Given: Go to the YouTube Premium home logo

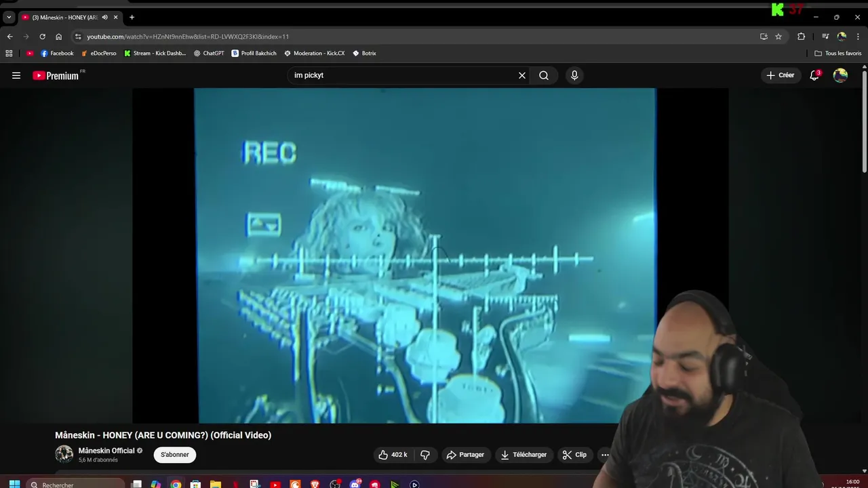Looking at the screenshot, I should 56,75.
